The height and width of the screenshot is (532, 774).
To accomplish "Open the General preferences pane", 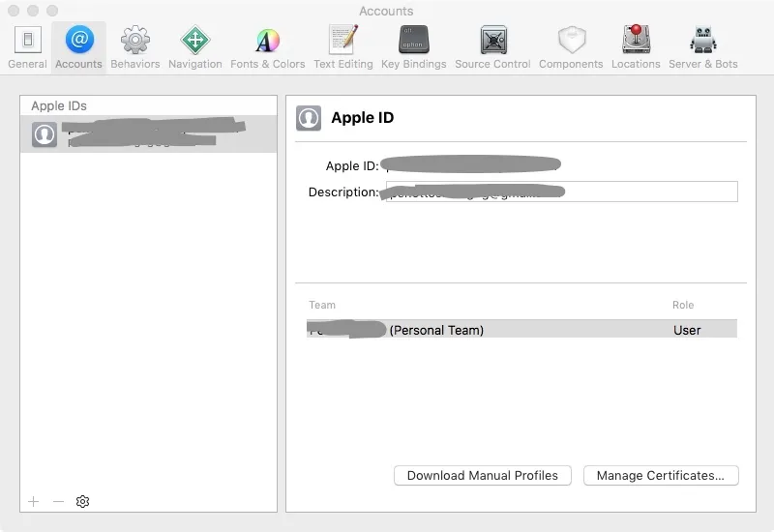I will click(x=28, y=47).
